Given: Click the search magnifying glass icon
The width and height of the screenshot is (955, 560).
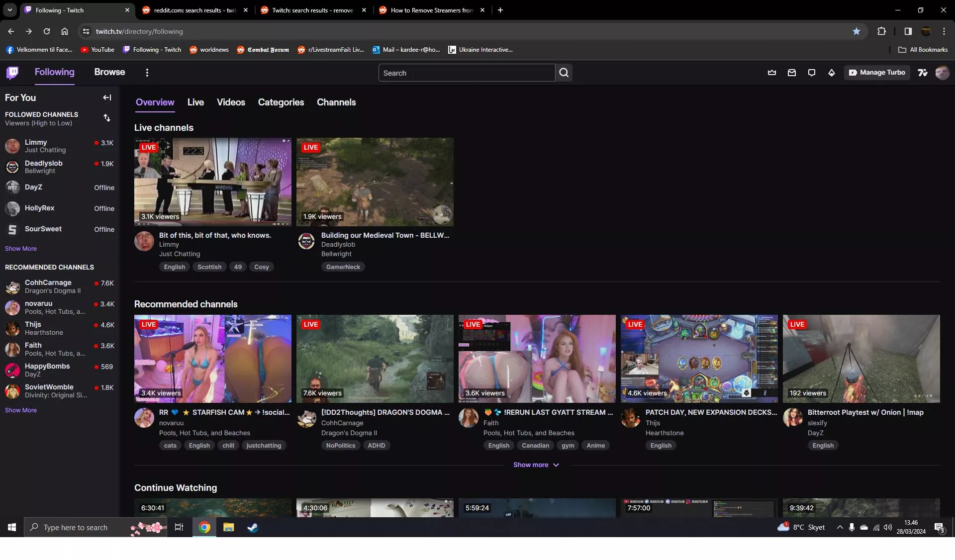Looking at the screenshot, I should [564, 73].
